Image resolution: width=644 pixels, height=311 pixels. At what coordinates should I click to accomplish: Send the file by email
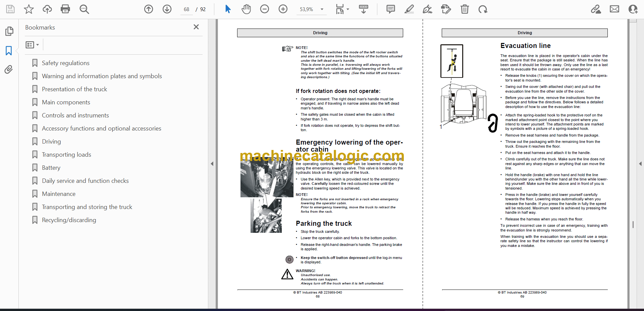coord(614,9)
